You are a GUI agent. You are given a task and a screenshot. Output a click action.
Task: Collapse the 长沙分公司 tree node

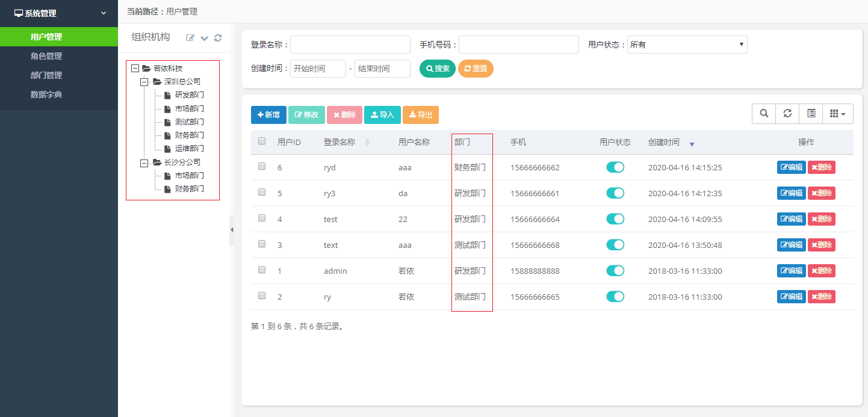point(144,162)
